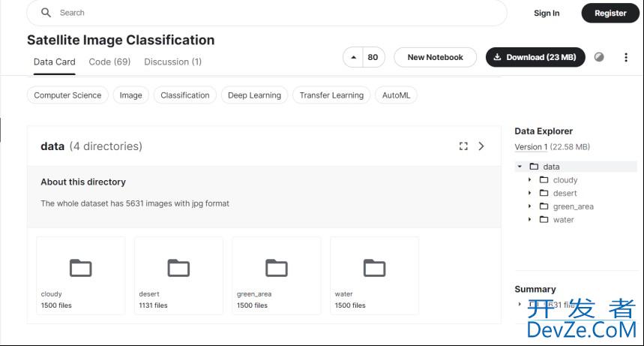644x346 pixels.
Task: Open the three-dot more options menu
Action: point(626,57)
